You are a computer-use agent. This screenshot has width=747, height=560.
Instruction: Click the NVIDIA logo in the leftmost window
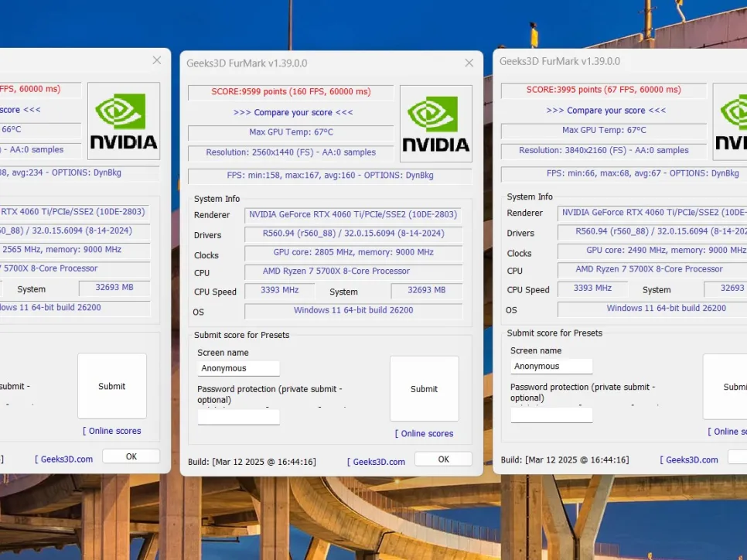pos(123,121)
